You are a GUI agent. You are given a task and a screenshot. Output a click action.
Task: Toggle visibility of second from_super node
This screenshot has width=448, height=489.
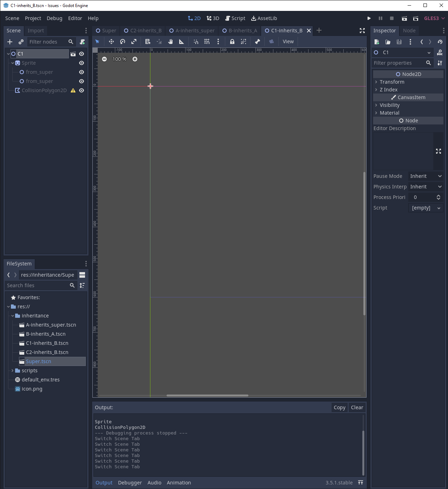(x=82, y=81)
